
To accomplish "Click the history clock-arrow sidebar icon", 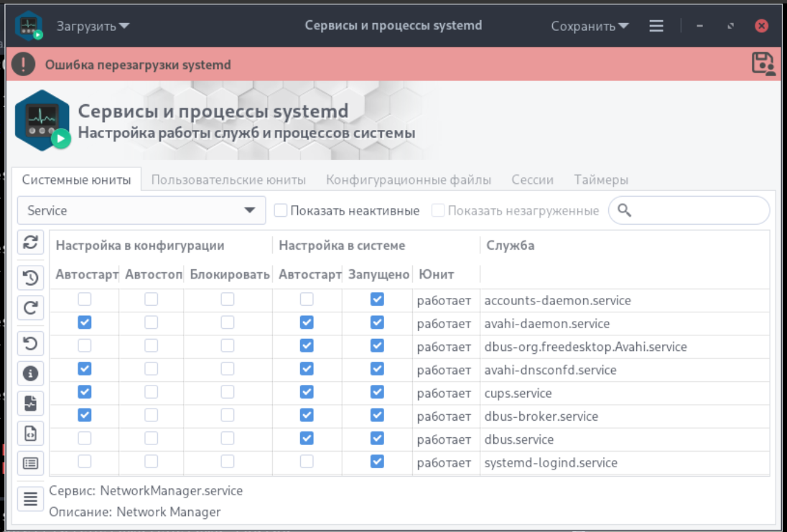I will [30, 276].
